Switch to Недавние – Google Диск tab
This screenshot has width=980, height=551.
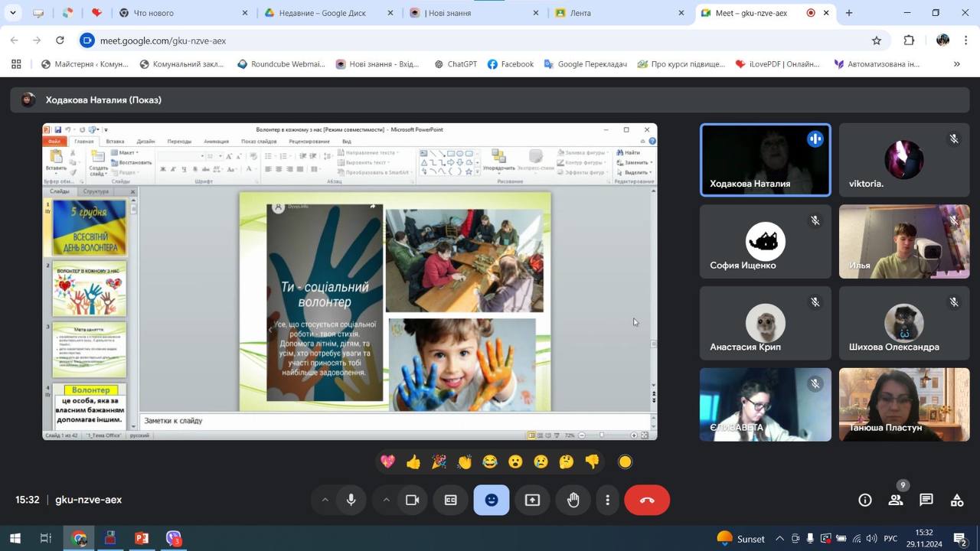[x=322, y=13]
